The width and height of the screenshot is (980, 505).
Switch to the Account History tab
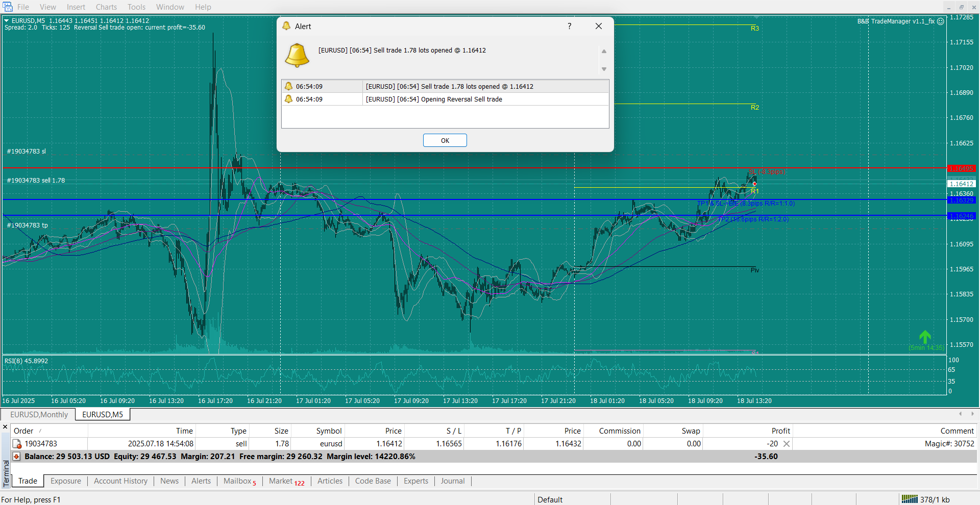[120, 481]
